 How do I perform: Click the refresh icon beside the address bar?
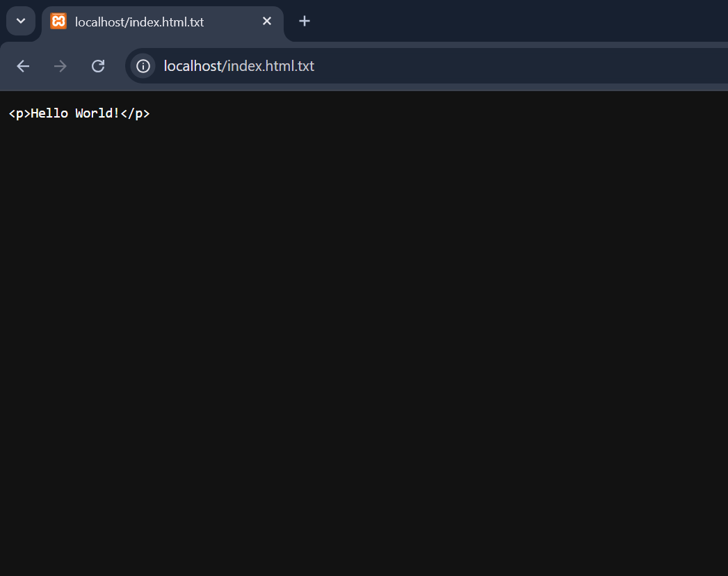click(x=97, y=66)
